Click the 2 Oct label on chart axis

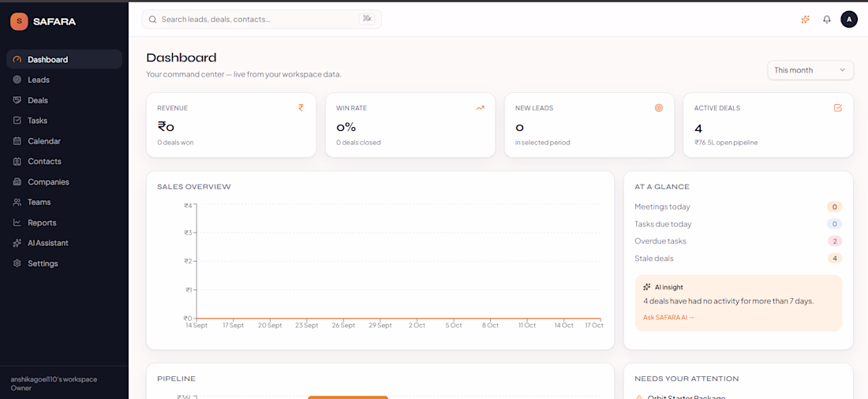click(x=417, y=326)
